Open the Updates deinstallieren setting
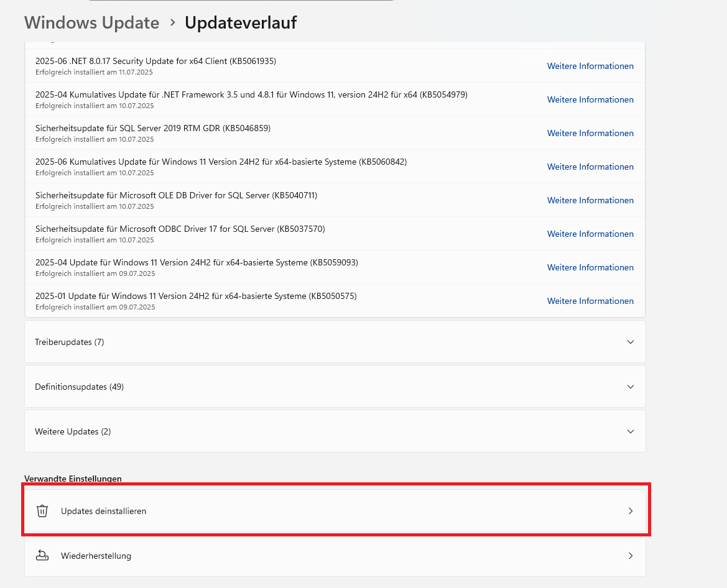This screenshot has width=727, height=588. [104, 511]
